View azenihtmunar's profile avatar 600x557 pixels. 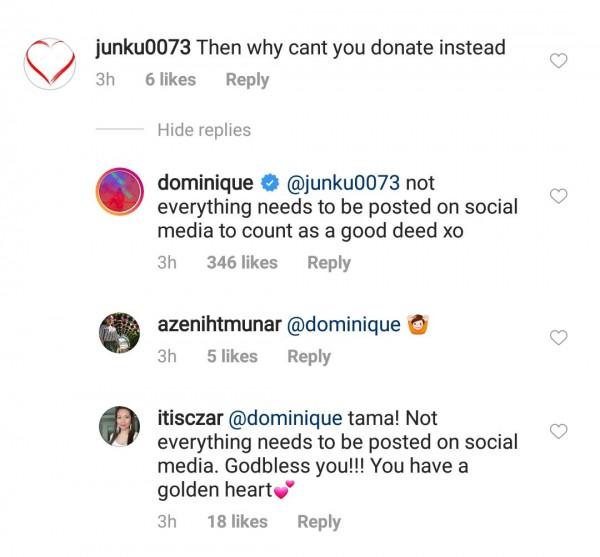tap(123, 331)
